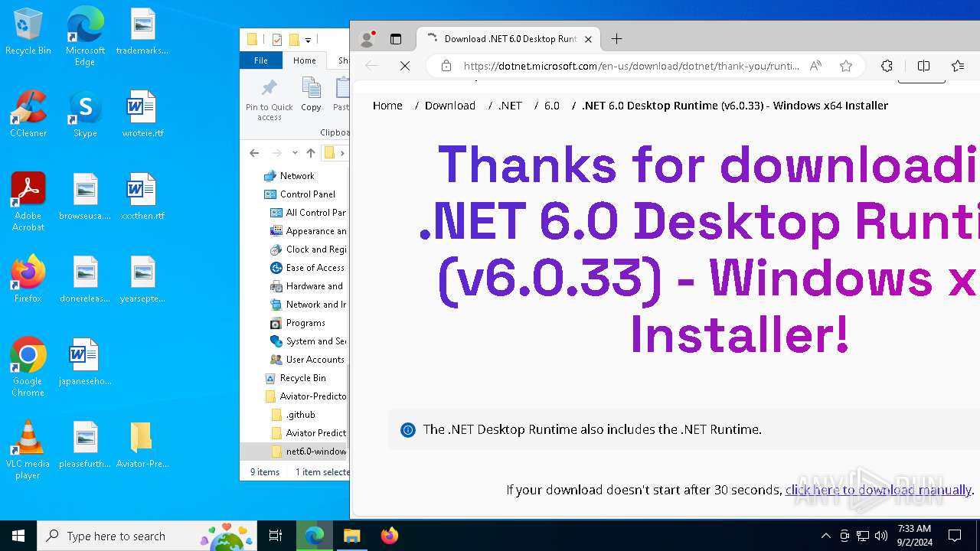Open Explorer recent locations dropdown
Viewport: 980px width, 551px height.
pyautogui.click(x=295, y=153)
